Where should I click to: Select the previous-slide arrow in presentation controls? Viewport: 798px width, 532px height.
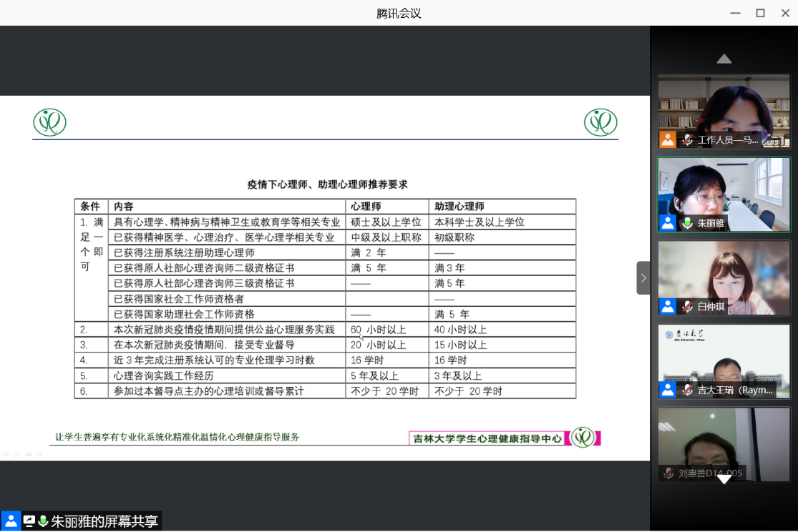6,454
